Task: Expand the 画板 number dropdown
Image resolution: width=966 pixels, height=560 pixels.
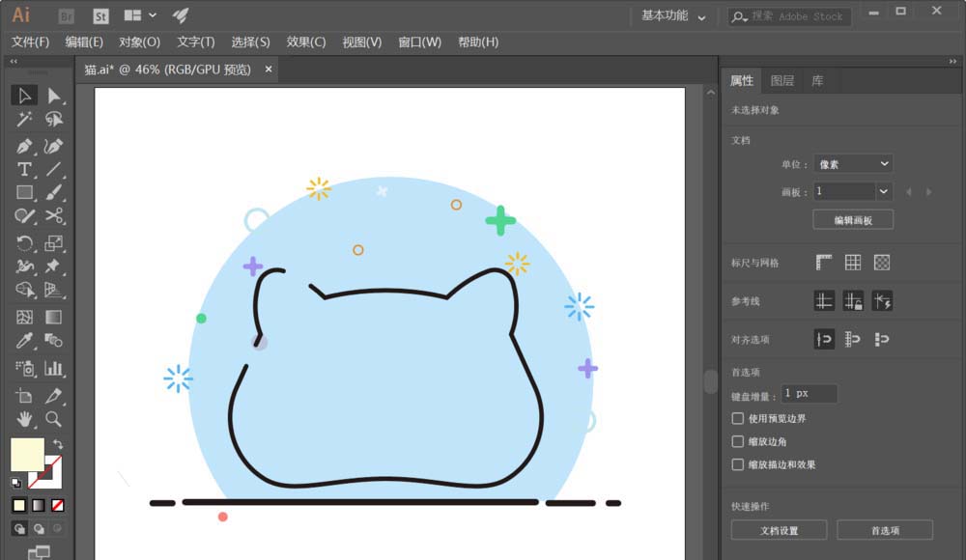Action: point(884,191)
